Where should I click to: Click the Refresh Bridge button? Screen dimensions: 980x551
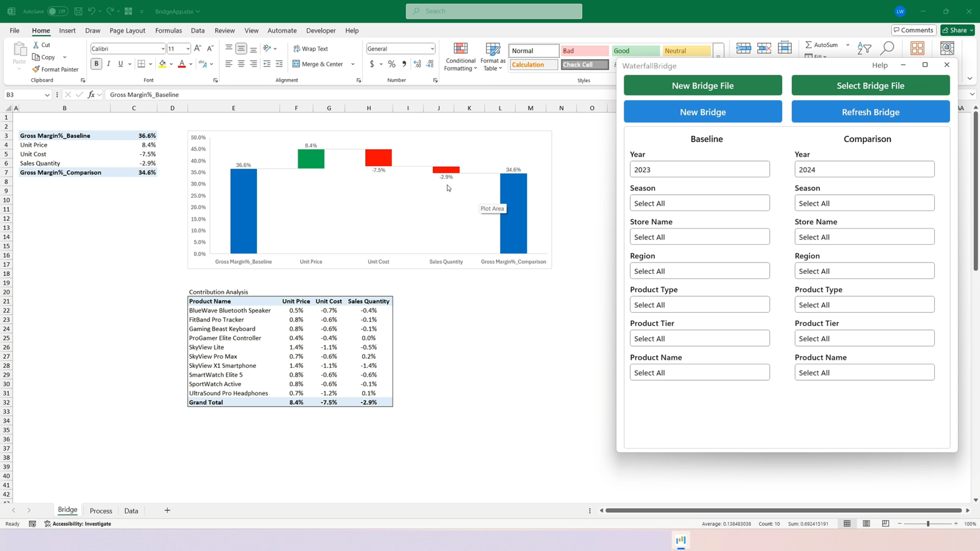[x=870, y=112]
